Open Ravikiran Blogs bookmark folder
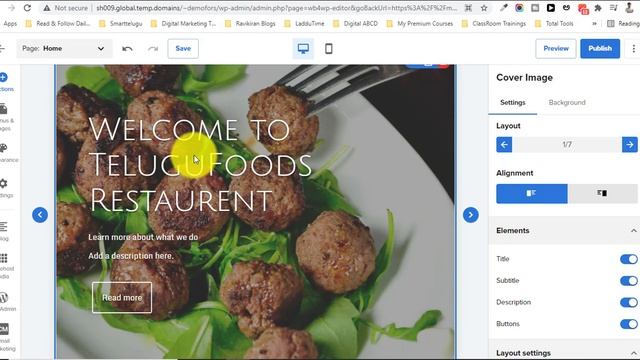 point(250,24)
